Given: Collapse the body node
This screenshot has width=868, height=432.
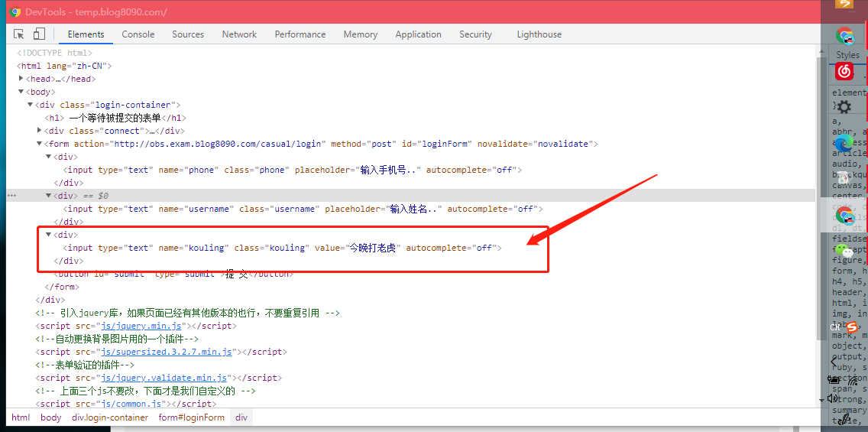Looking at the screenshot, I should point(21,92).
